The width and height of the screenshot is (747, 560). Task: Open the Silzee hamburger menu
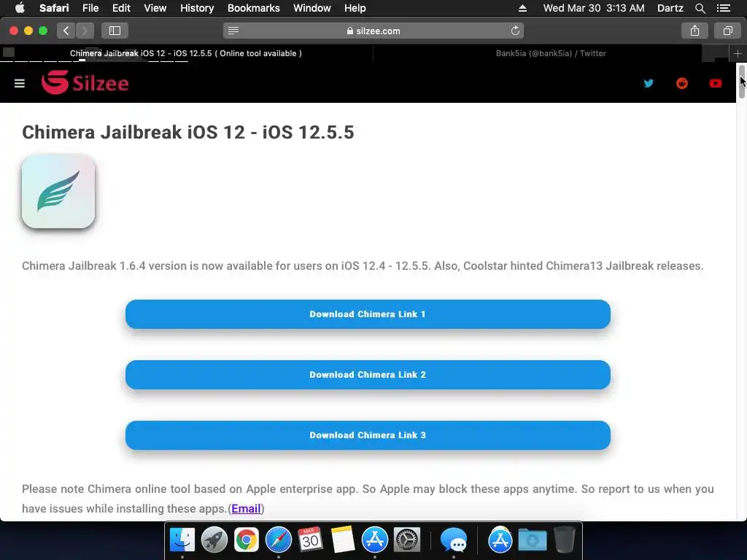tap(20, 84)
